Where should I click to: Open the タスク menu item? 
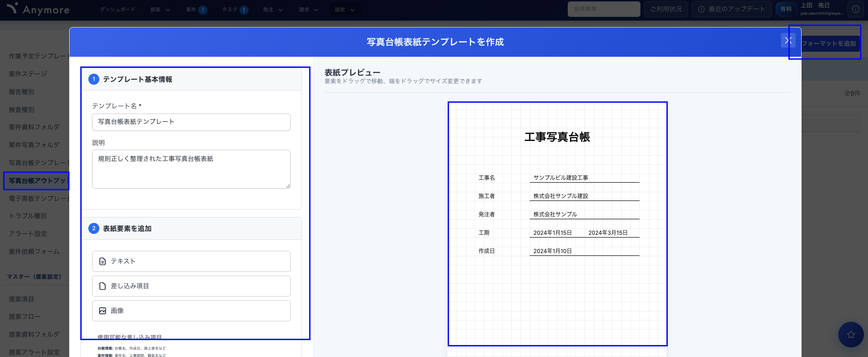tap(229, 10)
